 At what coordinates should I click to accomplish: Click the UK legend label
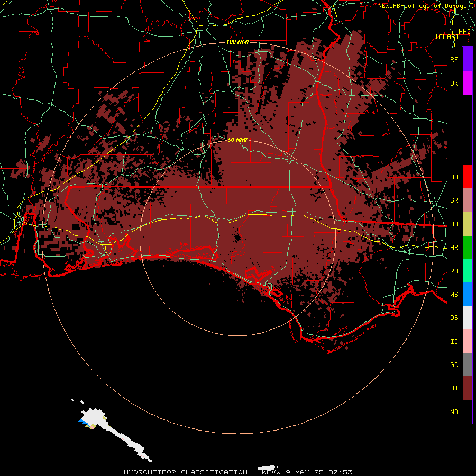454,83
